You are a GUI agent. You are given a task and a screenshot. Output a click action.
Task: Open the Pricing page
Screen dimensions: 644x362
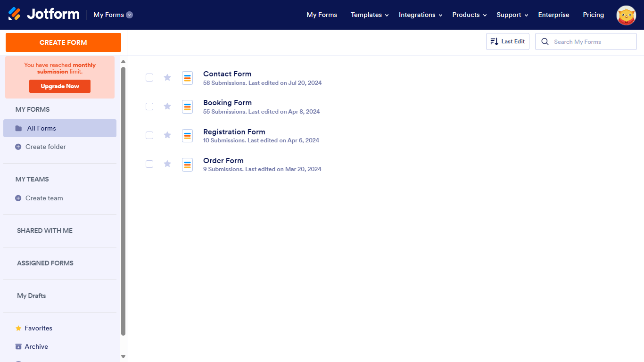(593, 15)
